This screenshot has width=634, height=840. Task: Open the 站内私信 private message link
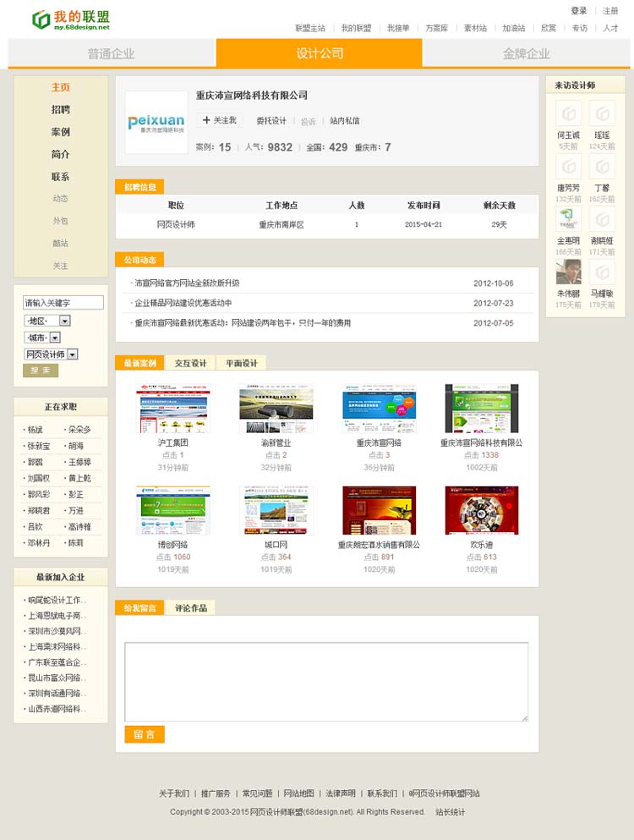[x=344, y=121]
